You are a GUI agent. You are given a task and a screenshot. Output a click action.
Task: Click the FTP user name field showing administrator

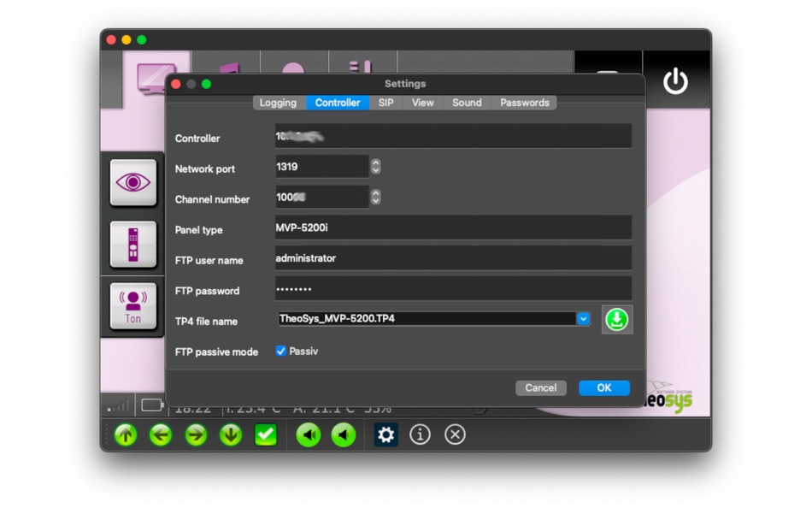click(451, 257)
